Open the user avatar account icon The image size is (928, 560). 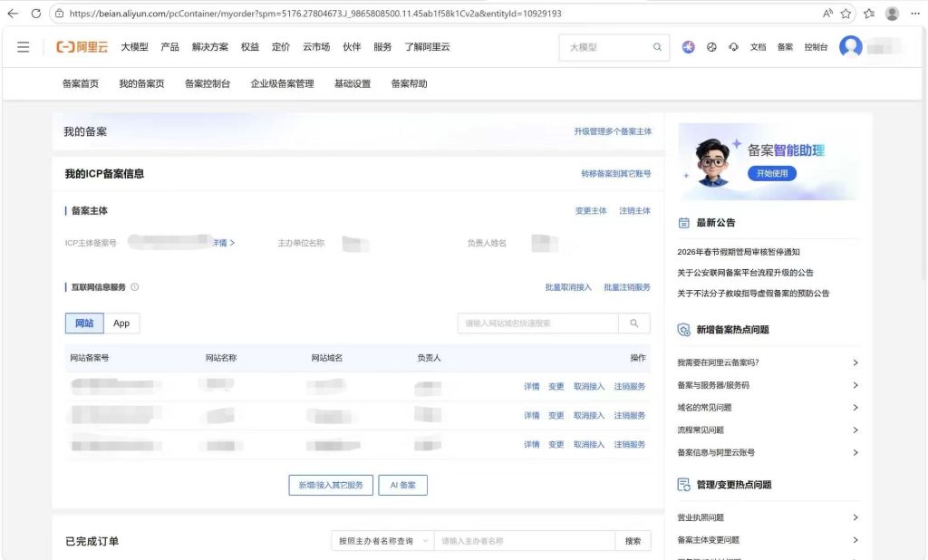(850, 46)
